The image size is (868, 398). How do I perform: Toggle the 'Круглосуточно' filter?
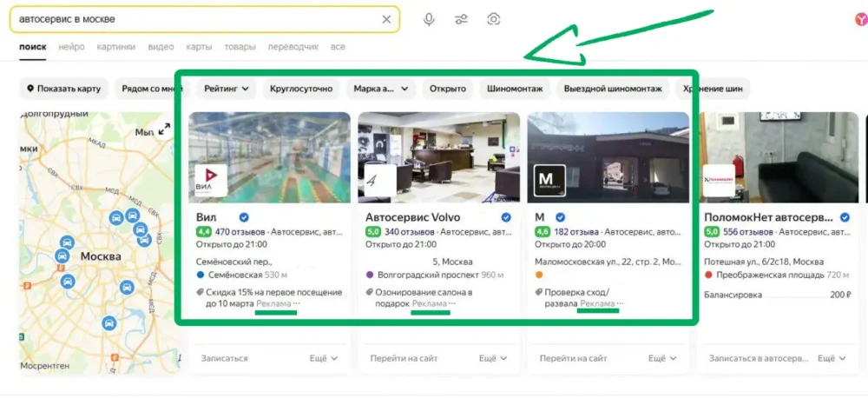point(301,89)
